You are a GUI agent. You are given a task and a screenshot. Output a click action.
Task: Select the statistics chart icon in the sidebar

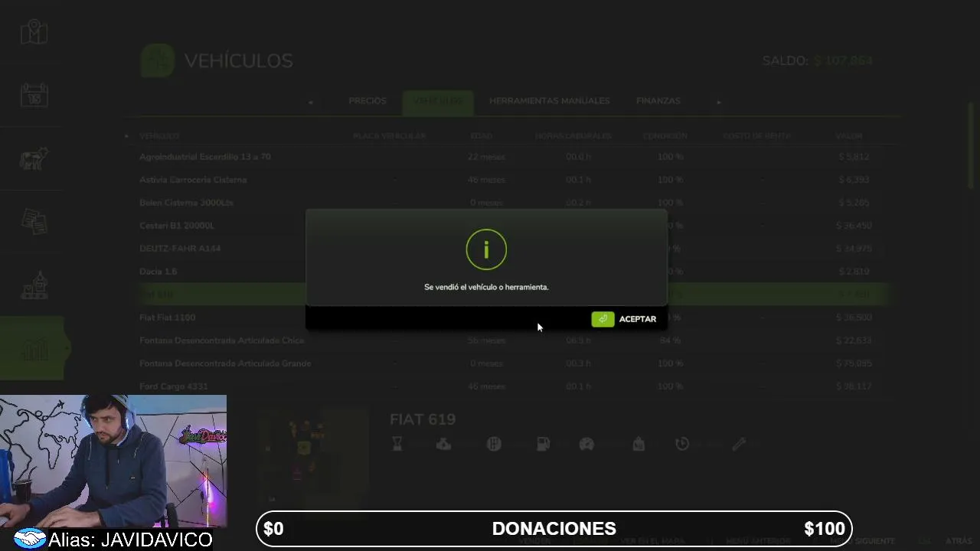tap(34, 349)
